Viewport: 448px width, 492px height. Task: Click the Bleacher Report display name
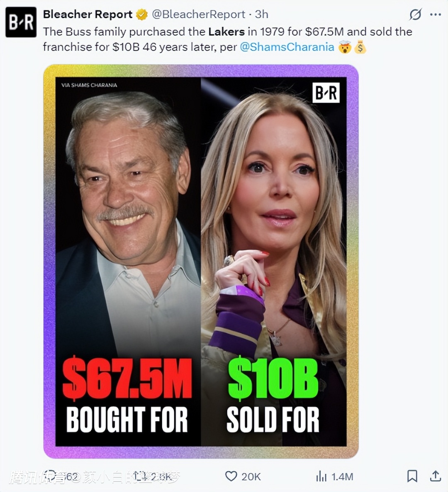pyautogui.click(x=88, y=15)
